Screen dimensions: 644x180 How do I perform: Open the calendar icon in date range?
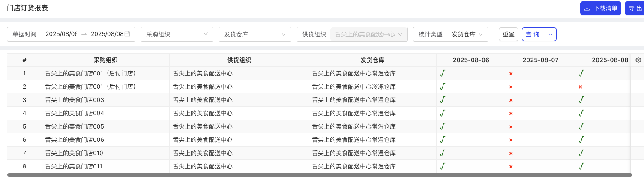[127, 34]
